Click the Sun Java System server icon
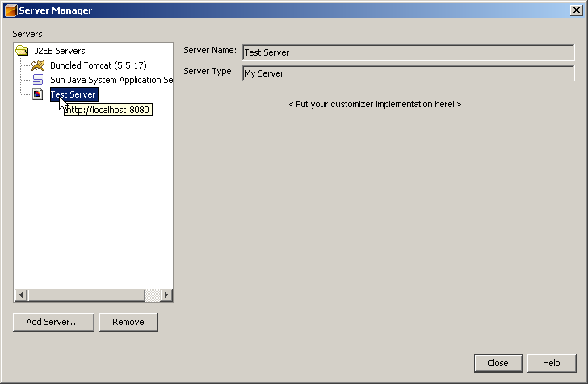588x384 pixels. click(x=37, y=80)
